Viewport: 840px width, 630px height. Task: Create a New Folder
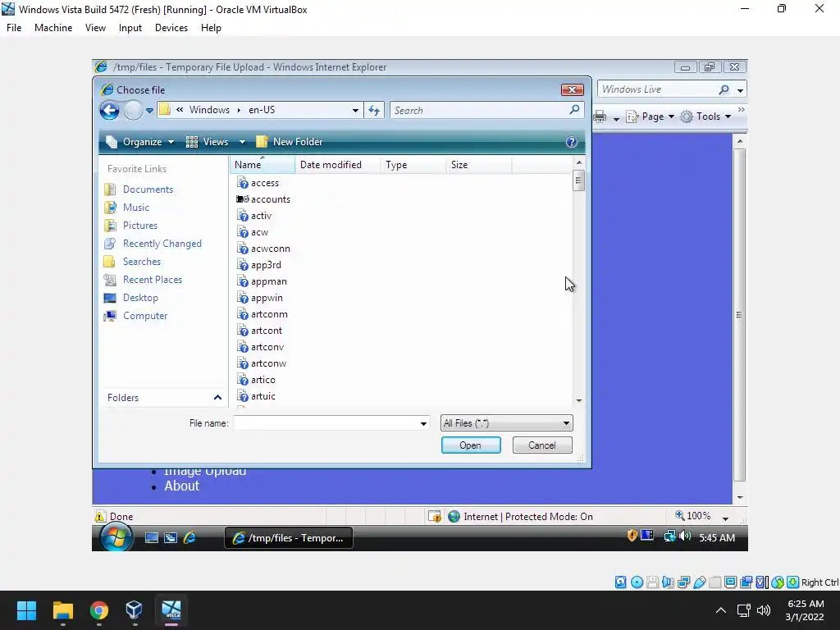point(290,142)
